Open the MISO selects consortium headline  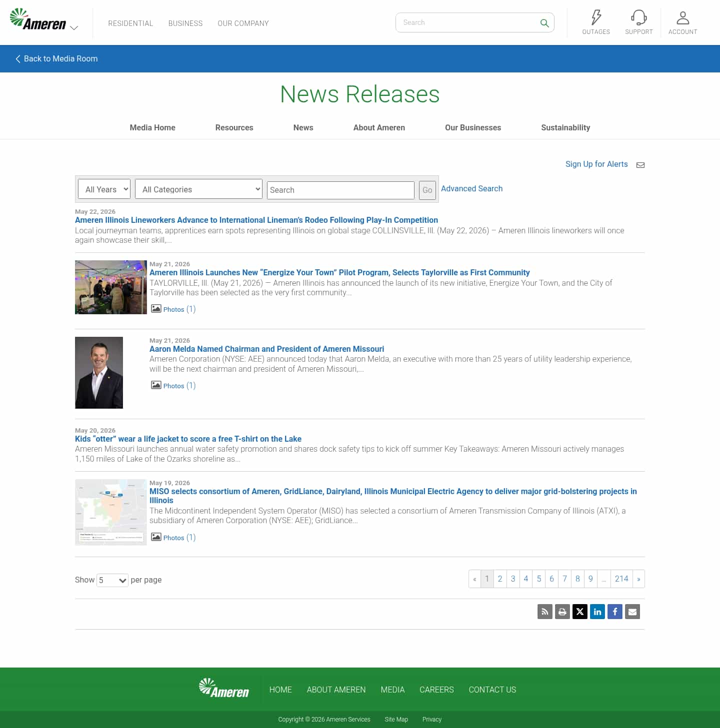click(393, 496)
